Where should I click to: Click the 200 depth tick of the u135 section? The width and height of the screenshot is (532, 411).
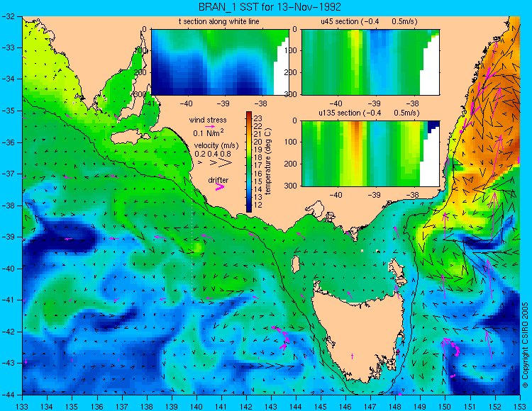[x=291, y=164]
